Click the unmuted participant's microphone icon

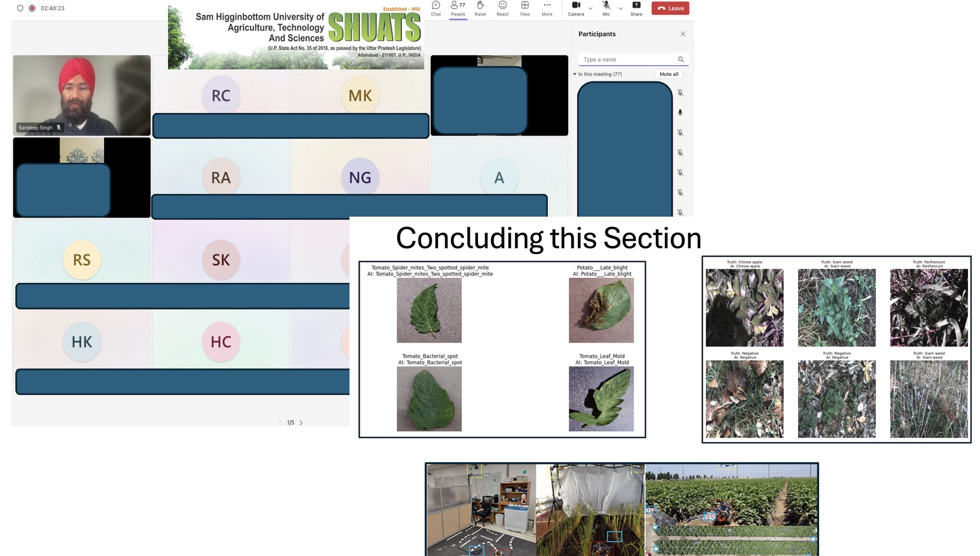pyautogui.click(x=680, y=112)
